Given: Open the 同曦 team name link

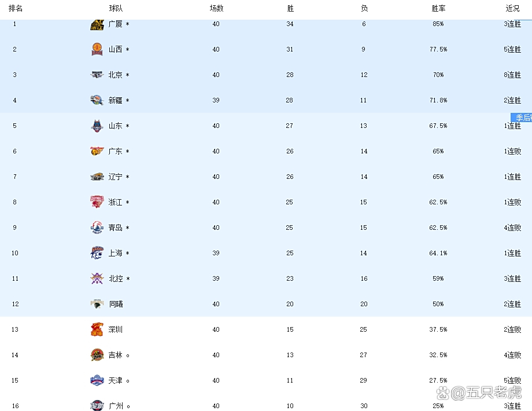Looking at the screenshot, I should tap(116, 304).
